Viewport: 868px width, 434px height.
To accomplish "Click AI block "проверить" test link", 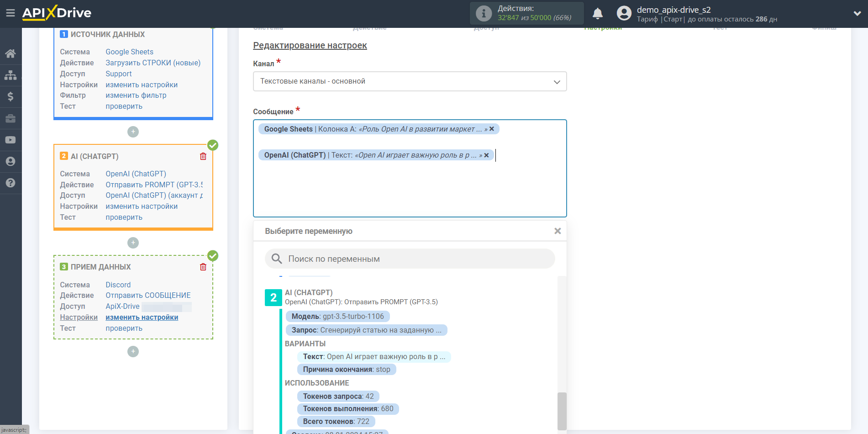I will coord(124,217).
